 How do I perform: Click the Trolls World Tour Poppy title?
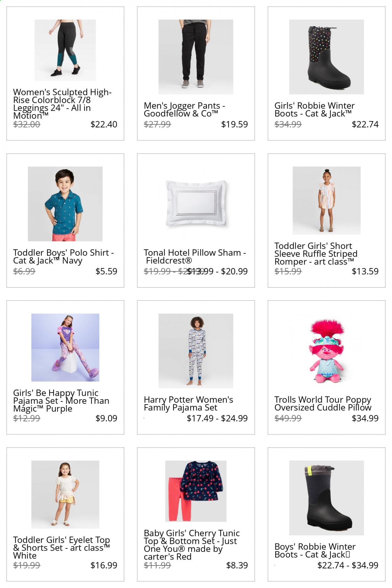[x=323, y=404]
